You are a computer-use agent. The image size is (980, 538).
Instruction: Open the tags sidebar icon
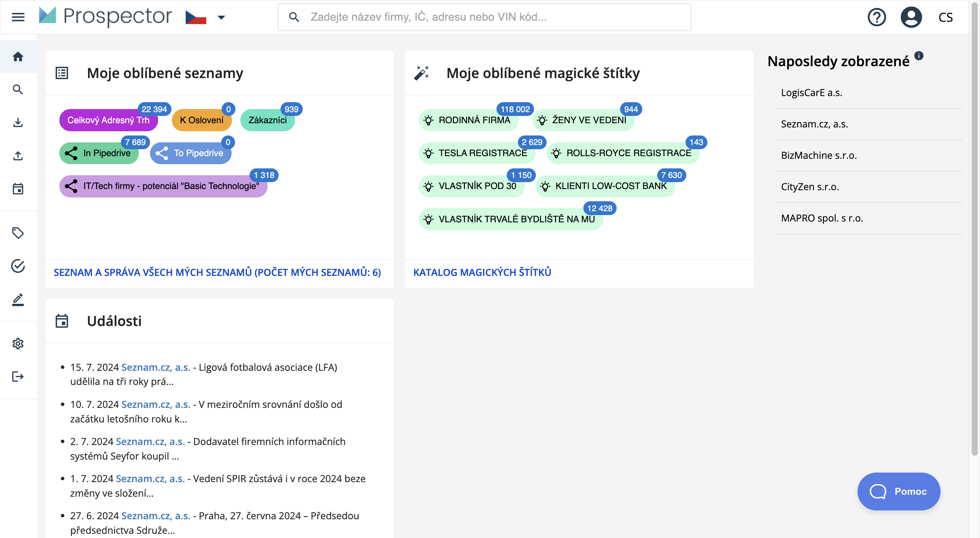[x=18, y=233]
